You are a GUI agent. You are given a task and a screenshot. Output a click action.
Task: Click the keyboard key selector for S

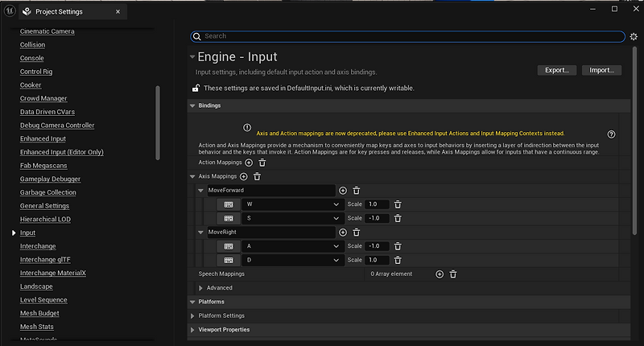click(x=229, y=218)
